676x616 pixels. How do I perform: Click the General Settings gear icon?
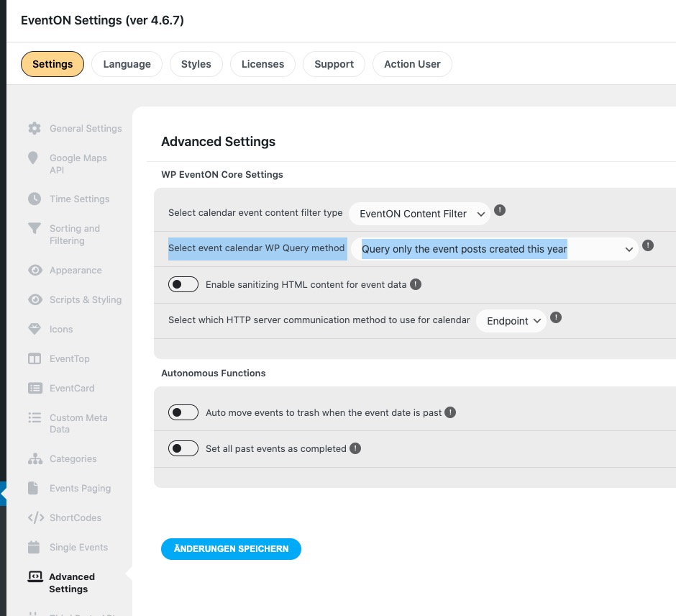35,128
